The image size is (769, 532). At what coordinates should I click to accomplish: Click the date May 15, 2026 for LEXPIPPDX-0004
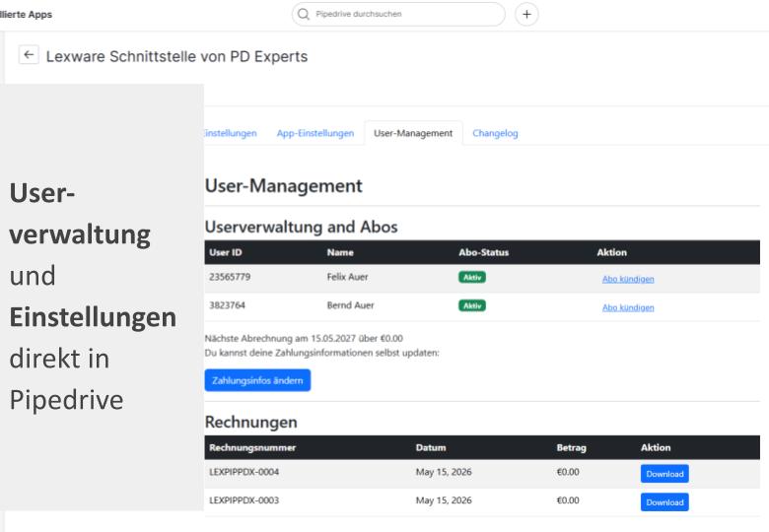pyautogui.click(x=444, y=472)
